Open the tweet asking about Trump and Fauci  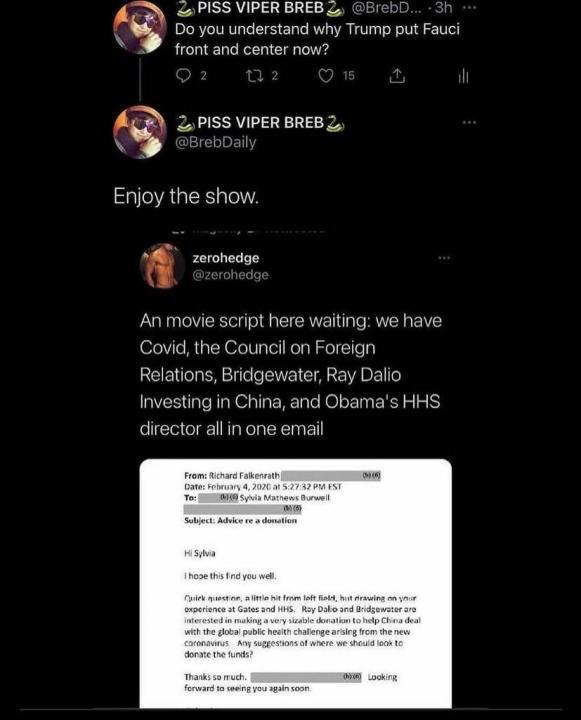pyautogui.click(x=317, y=39)
